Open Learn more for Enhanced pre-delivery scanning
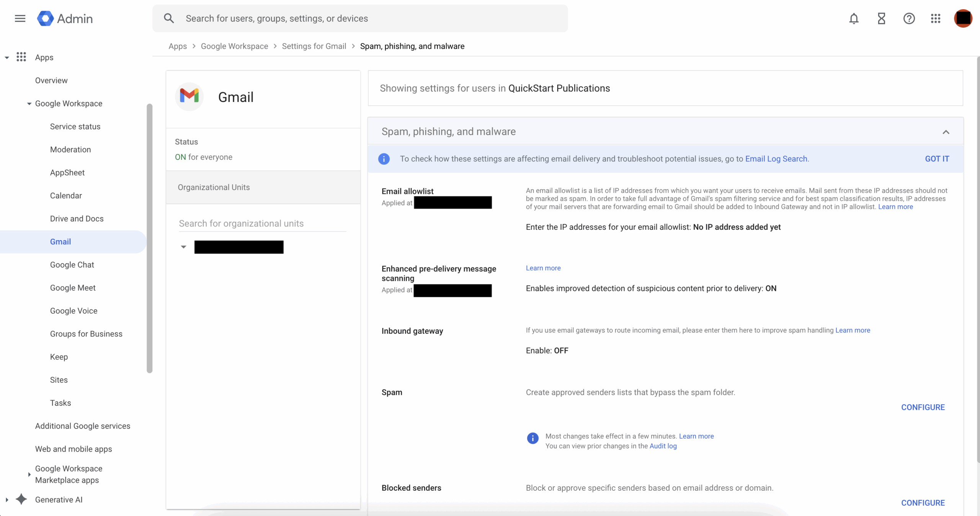 (x=543, y=268)
